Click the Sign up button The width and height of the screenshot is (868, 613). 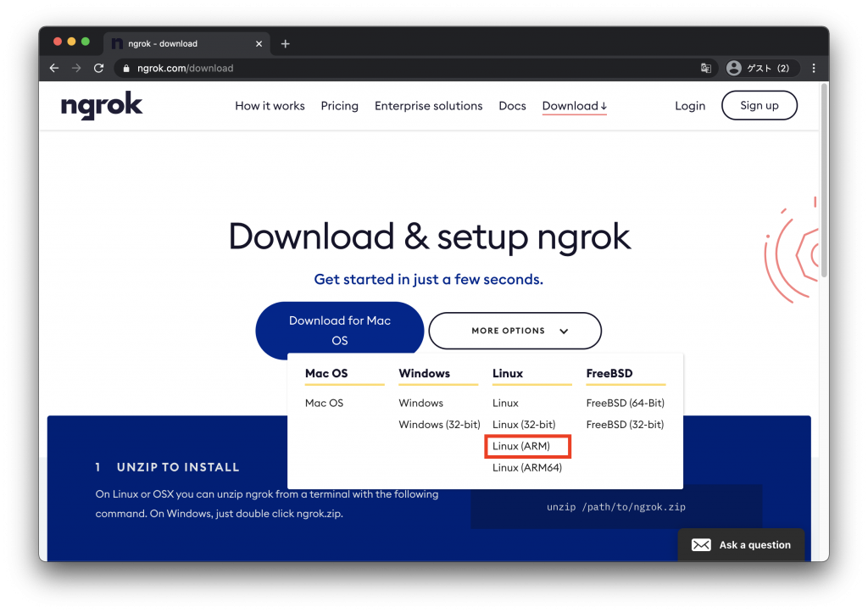pos(759,105)
